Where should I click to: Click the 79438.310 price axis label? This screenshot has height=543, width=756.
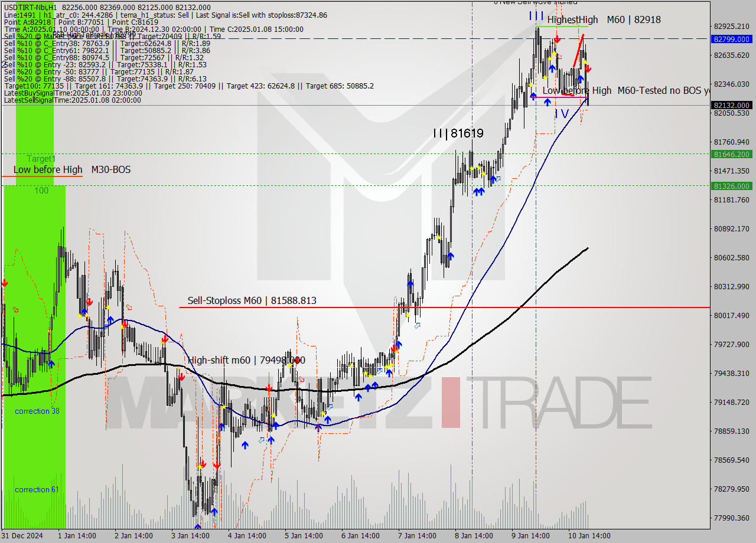732,373
